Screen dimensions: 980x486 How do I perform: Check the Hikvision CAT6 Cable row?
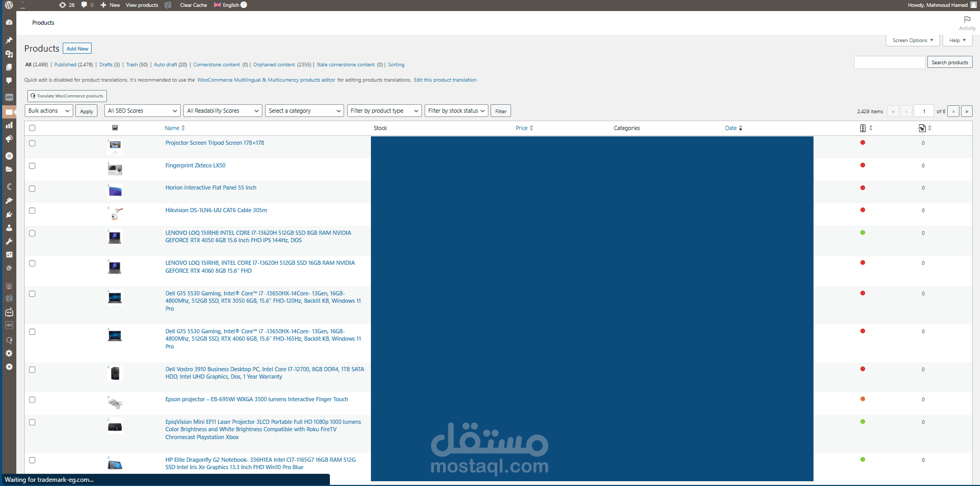click(32, 211)
